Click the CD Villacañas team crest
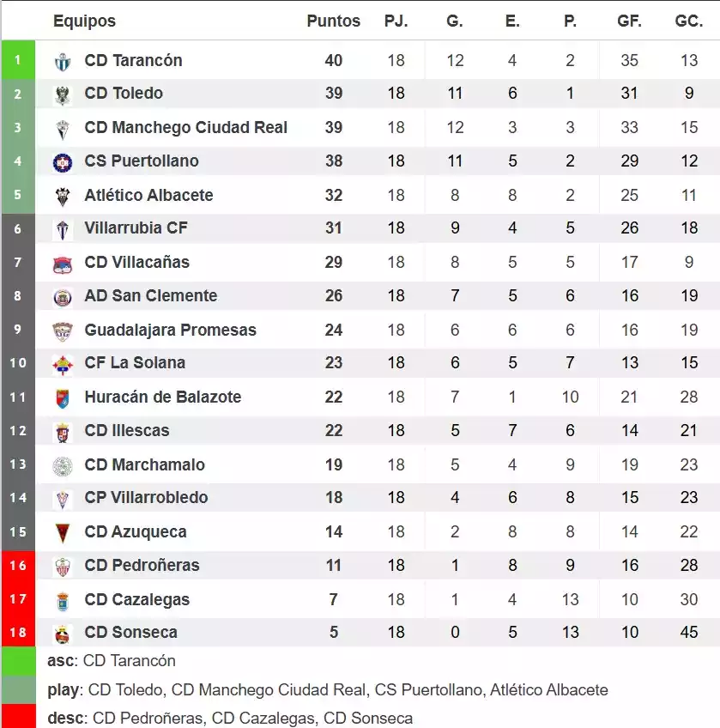Image resolution: width=720 pixels, height=728 pixels. pyautogui.click(x=63, y=264)
